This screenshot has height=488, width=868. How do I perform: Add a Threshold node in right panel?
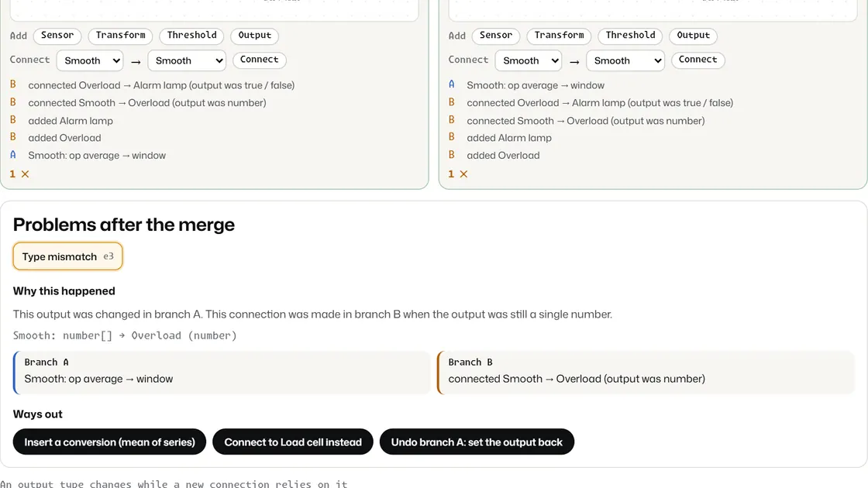(x=630, y=36)
